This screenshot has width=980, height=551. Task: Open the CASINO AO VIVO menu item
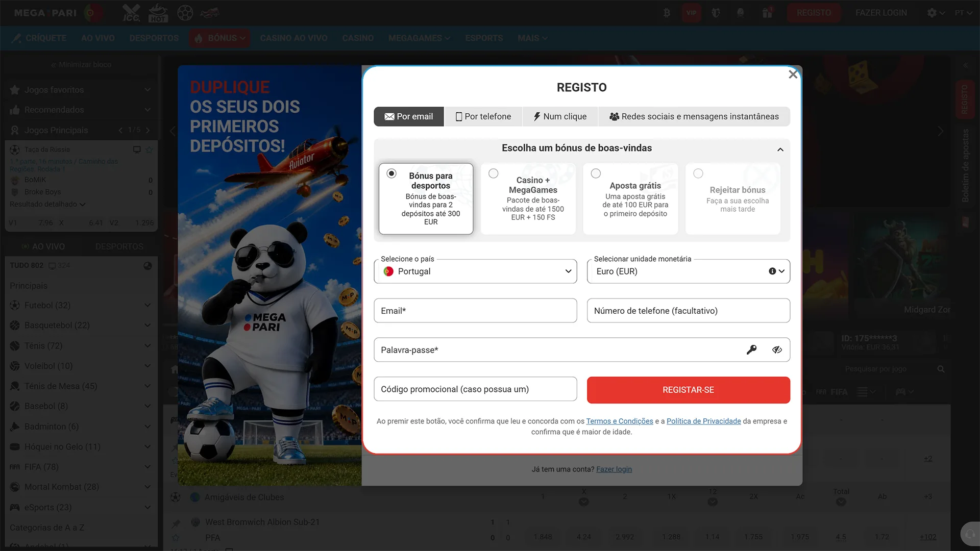point(293,38)
